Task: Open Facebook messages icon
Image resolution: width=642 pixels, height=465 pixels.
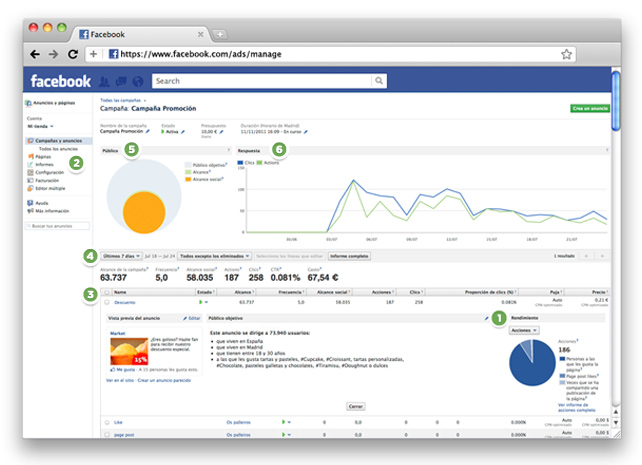Action: coord(121,81)
